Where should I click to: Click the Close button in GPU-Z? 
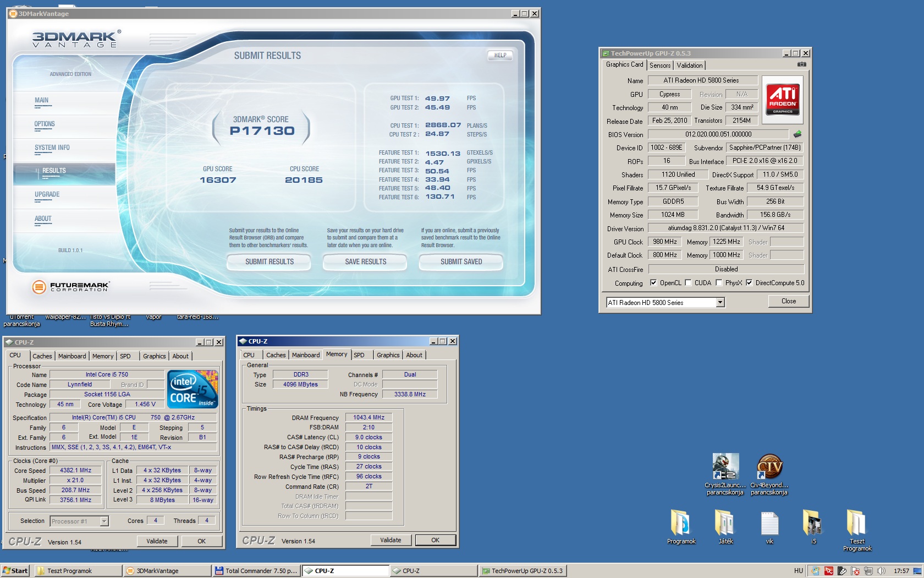789,301
